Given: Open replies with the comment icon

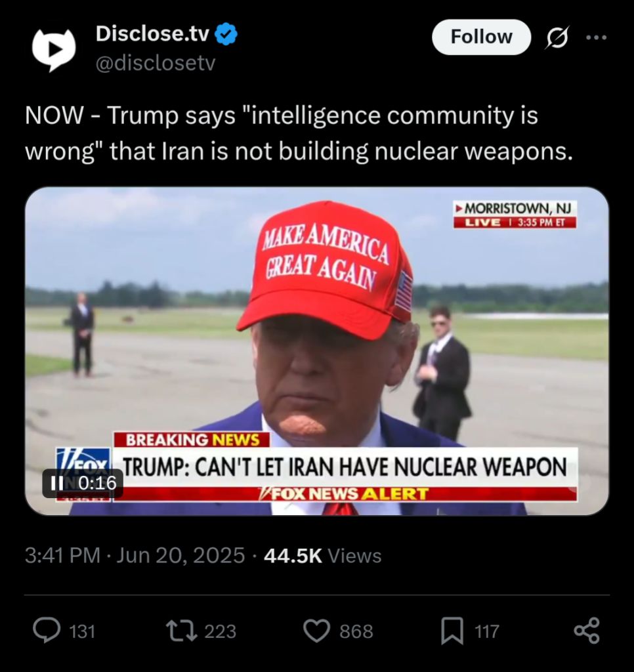Looking at the screenshot, I should point(47,631).
